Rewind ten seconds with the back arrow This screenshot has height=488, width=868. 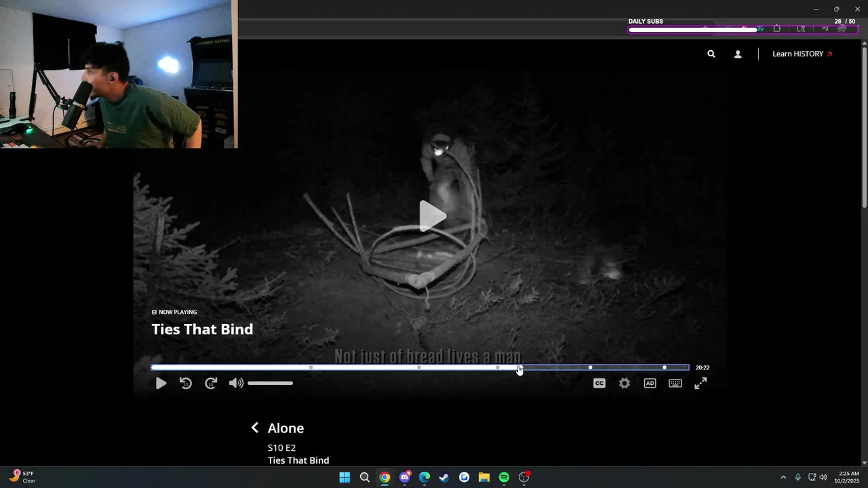(186, 384)
